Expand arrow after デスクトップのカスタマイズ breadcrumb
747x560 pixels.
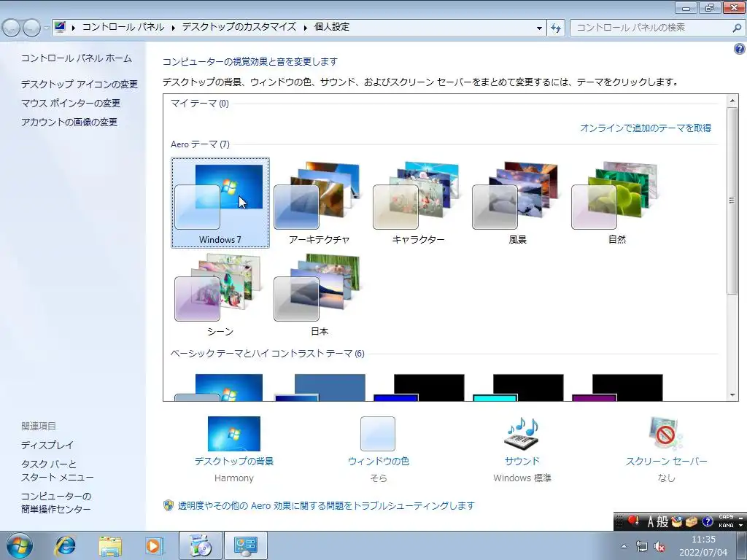306,28
